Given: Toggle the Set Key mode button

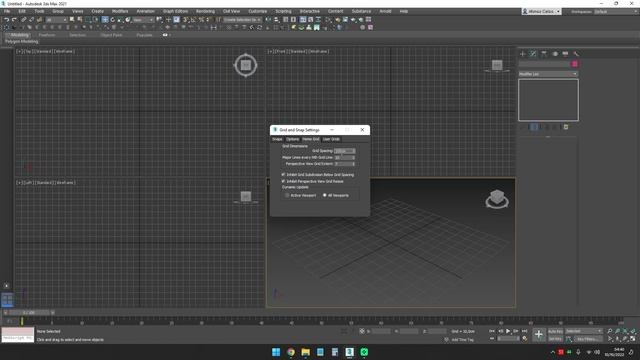Looking at the screenshot, I should pos(555,339).
